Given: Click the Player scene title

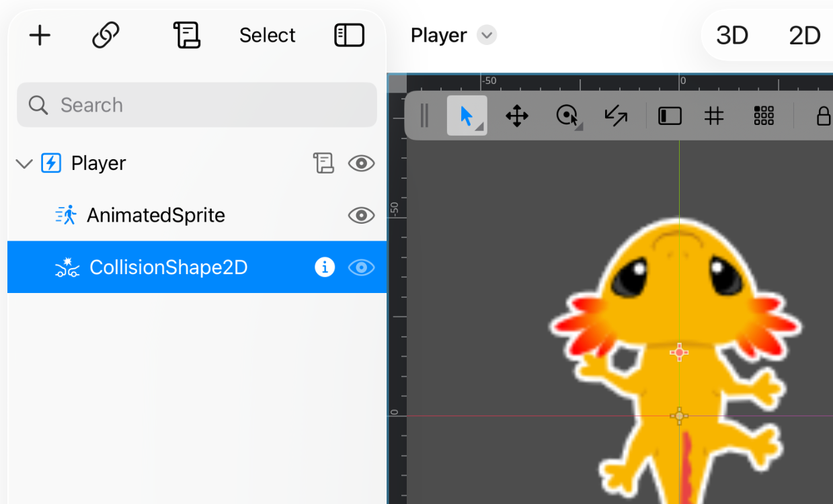Looking at the screenshot, I should [439, 35].
